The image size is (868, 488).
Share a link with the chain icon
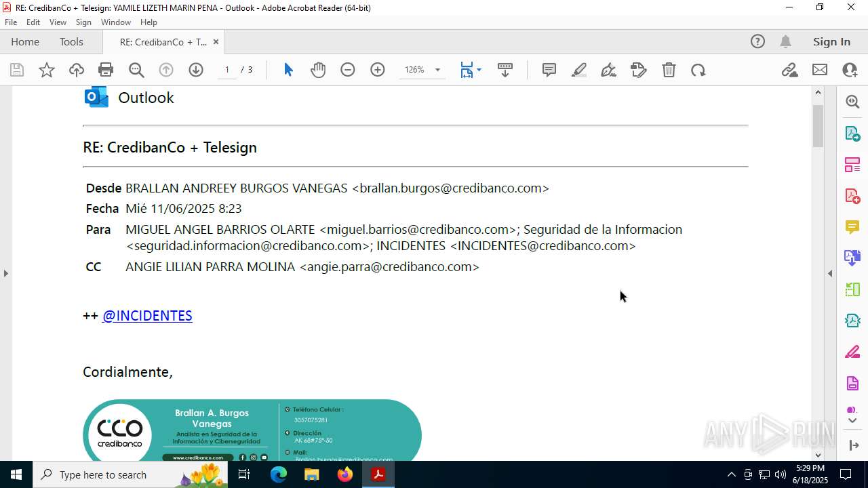tap(790, 70)
